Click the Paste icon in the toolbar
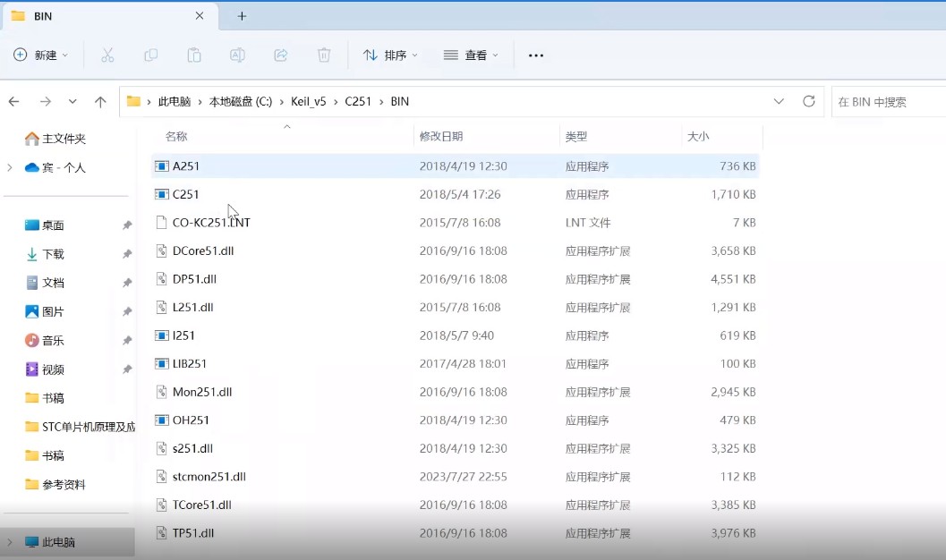The image size is (946, 560). pos(194,55)
